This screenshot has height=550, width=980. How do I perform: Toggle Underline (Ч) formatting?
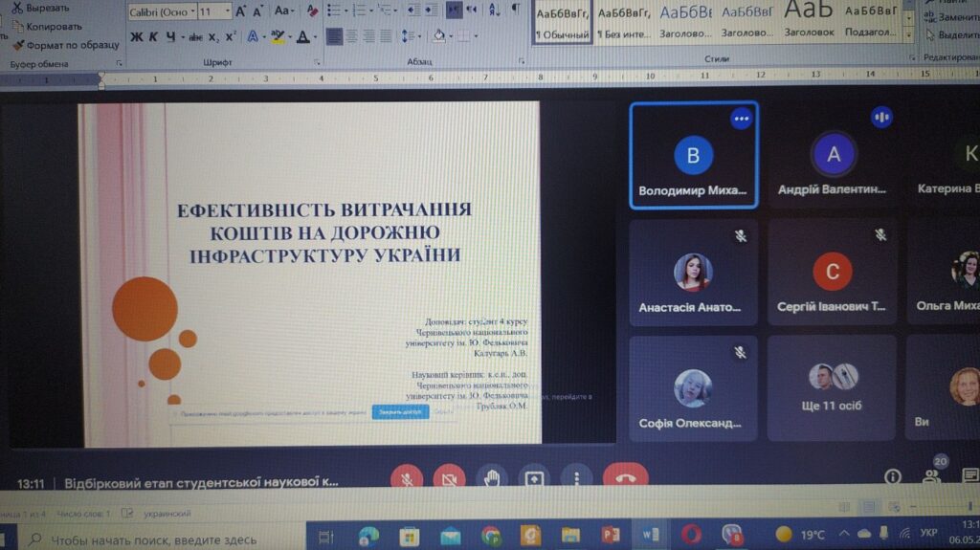click(170, 37)
